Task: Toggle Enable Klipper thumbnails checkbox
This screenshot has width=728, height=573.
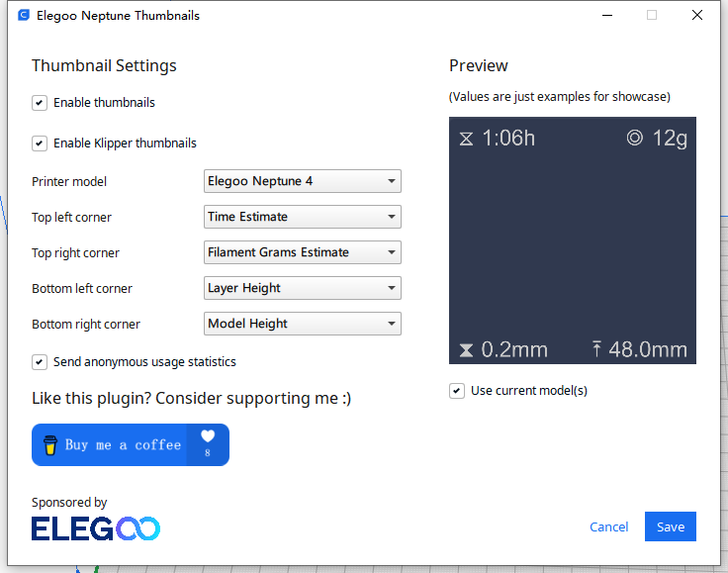Action: [40, 143]
